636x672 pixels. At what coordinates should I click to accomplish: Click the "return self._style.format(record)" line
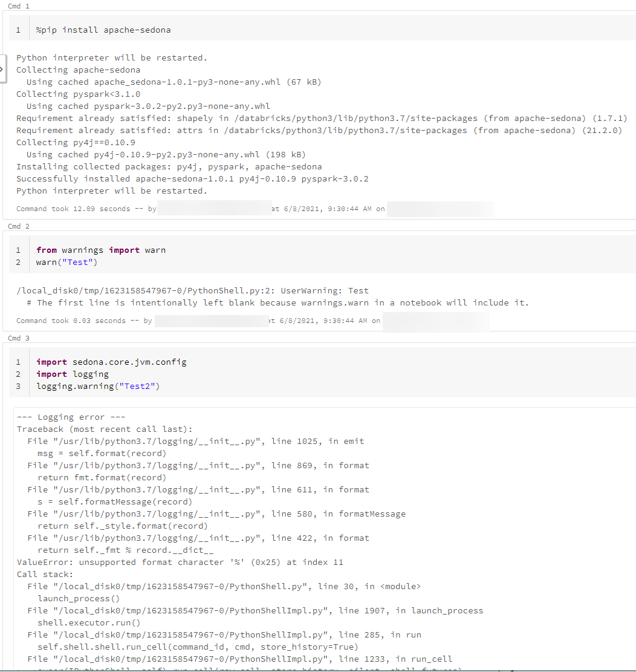click(123, 526)
